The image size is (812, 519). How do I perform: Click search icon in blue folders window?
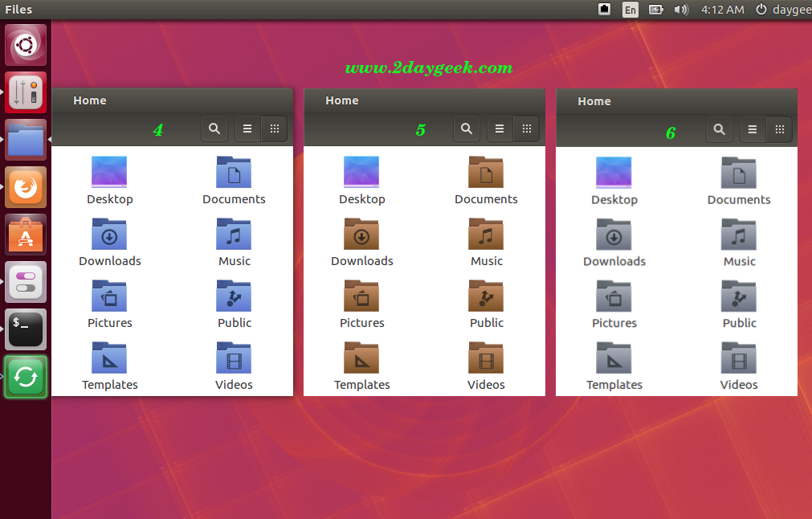214,129
